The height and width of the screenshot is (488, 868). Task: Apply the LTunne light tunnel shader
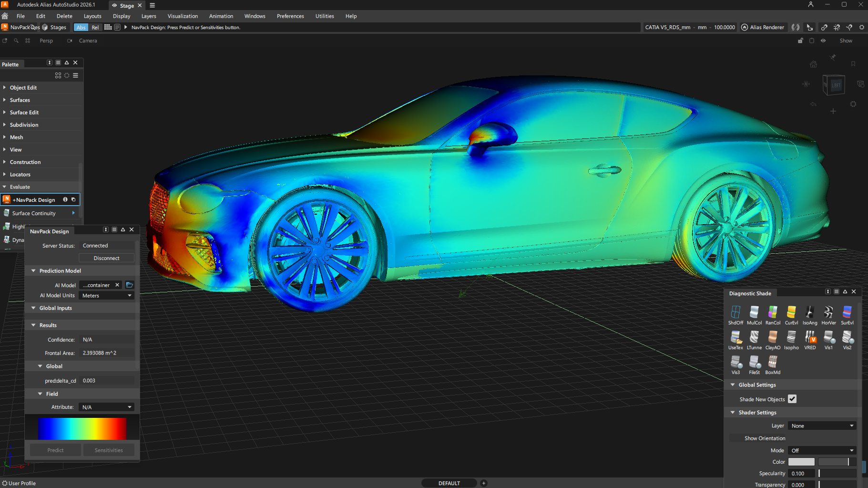pos(754,338)
